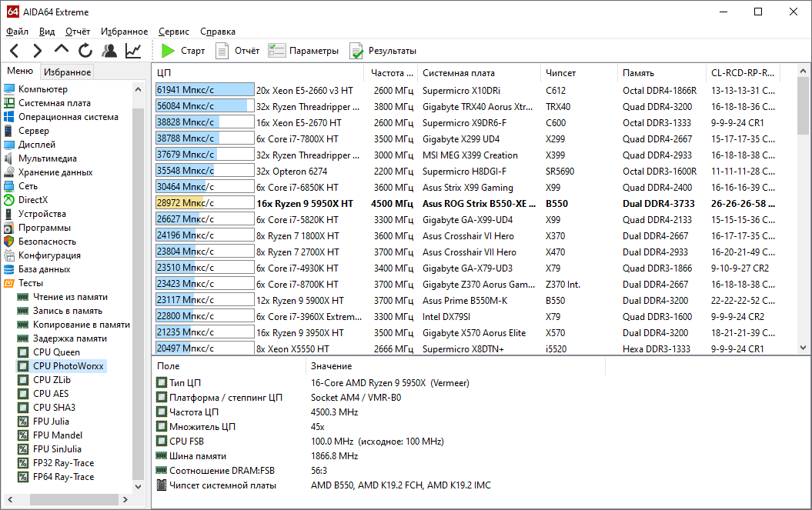Select Безопасность in the tree

[x=47, y=242]
